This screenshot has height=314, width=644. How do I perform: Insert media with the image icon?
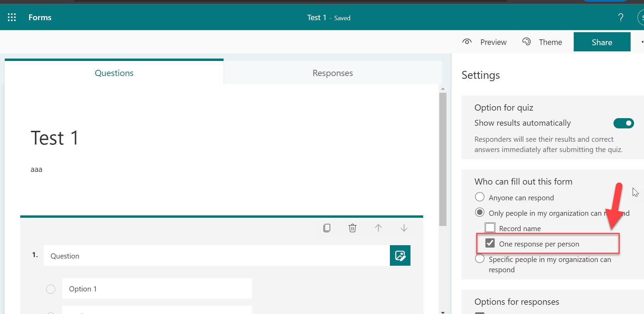coord(400,255)
